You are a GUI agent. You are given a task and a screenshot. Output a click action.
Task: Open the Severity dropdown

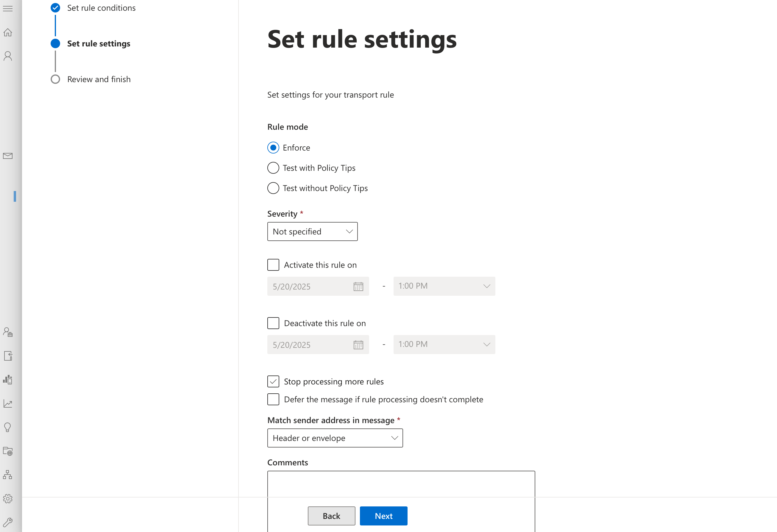312,231
